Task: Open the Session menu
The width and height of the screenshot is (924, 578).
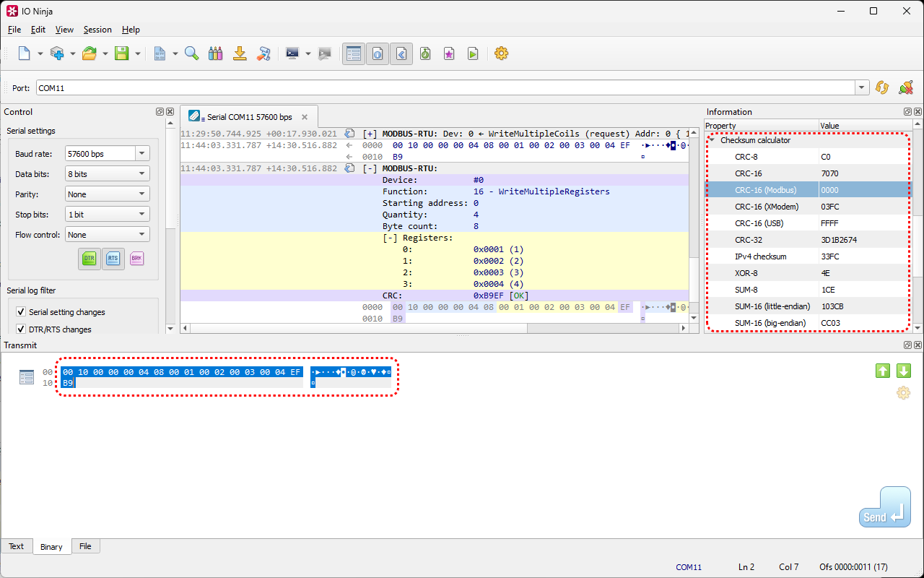Action: [97, 30]
